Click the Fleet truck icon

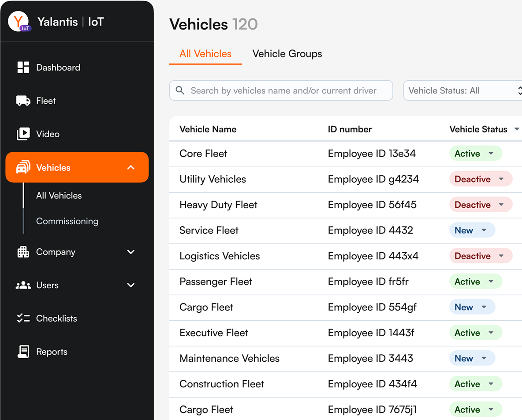pyautogui.click(x=23, y=101)
